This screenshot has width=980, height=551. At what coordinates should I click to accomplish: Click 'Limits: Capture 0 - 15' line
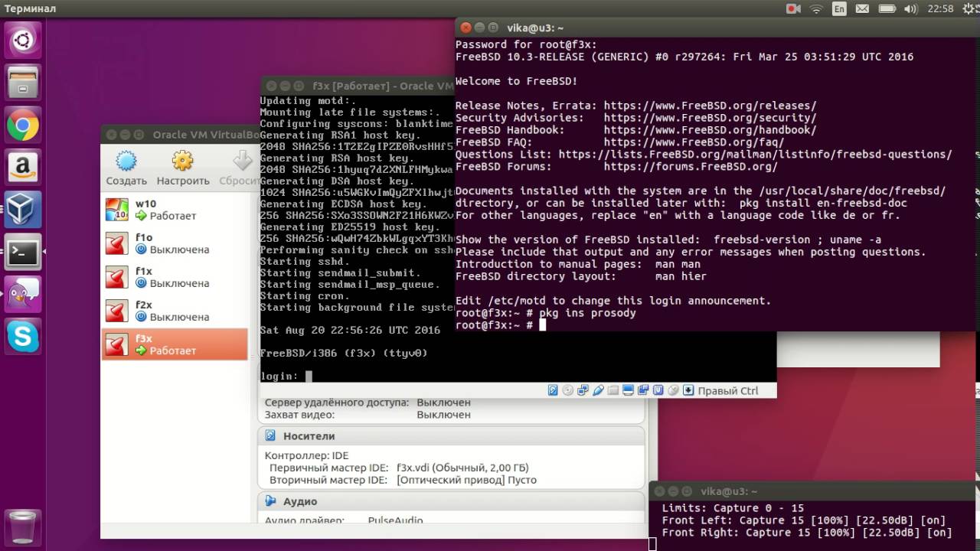click(733, 508)
